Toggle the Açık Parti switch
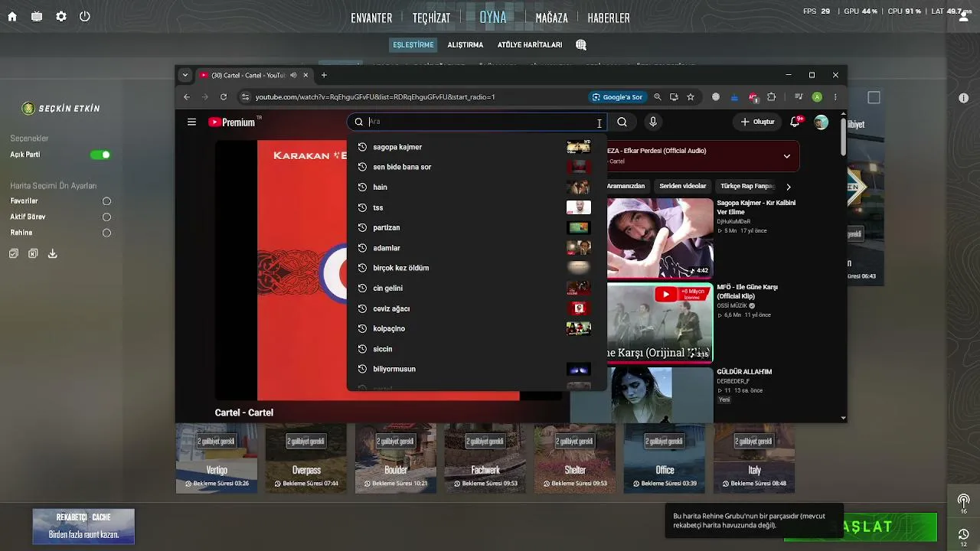 (x=100, y=155)
